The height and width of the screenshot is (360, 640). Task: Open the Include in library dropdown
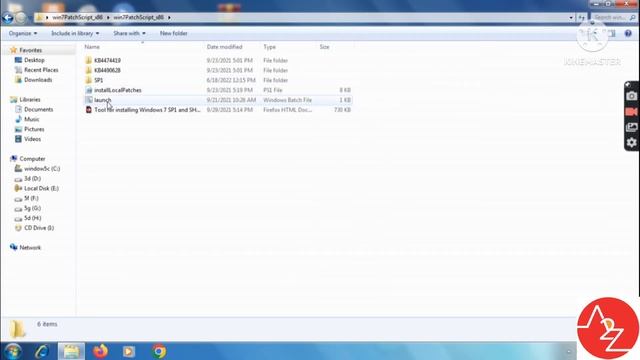point(75,33)
